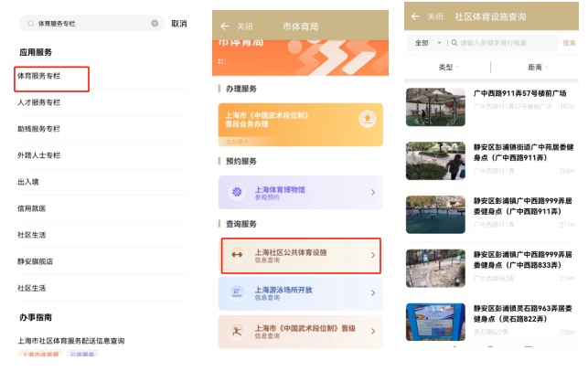The width and height of the screenshot is (588, 382).
Task: Open the 全部 filter dropdown
Action: 427,43
